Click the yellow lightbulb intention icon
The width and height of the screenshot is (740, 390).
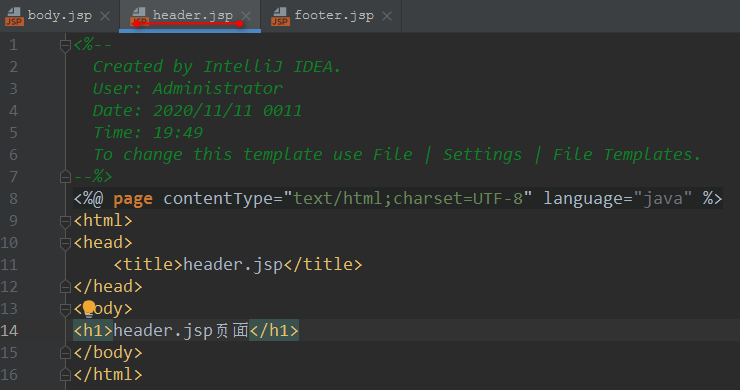coord(89,308)
